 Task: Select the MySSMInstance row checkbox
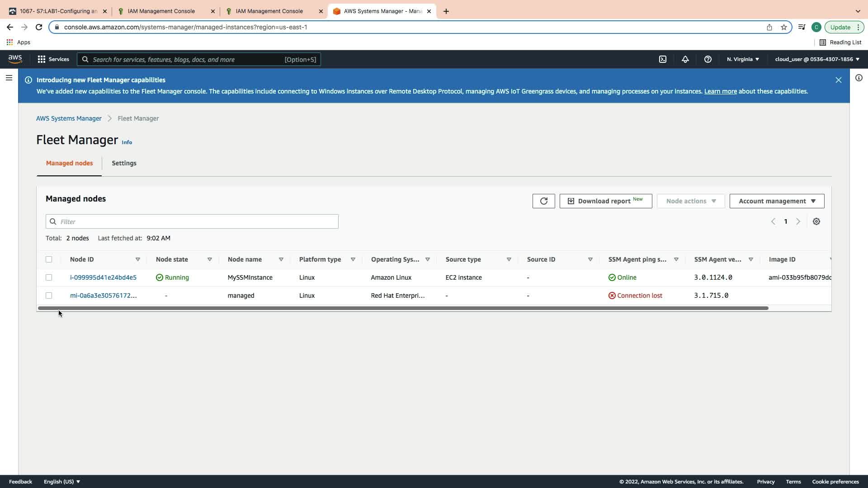(49, 277)
